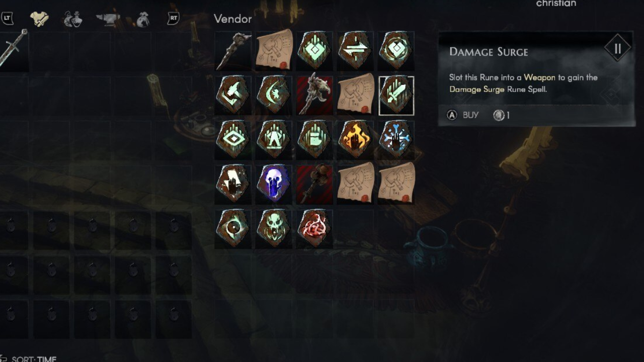Image resolution: width=644 pixels, height=362 pixels.
Task: Switch to the pouch bag tab
Action: [x=143, y=19]
